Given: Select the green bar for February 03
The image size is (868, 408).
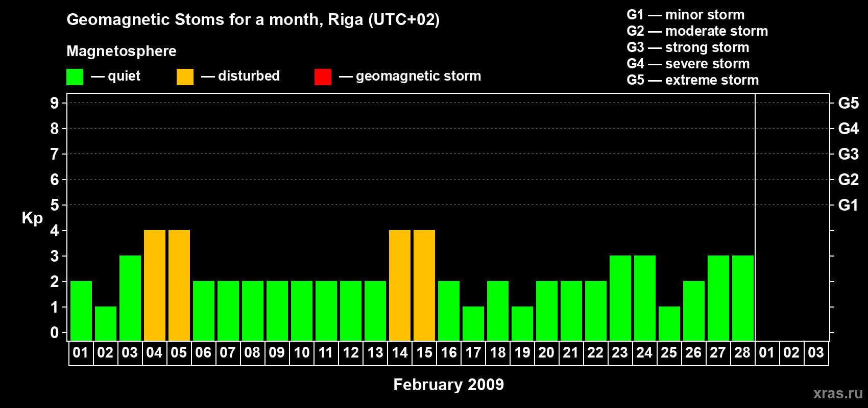Looking at the screenshot, I should point(130,298).
